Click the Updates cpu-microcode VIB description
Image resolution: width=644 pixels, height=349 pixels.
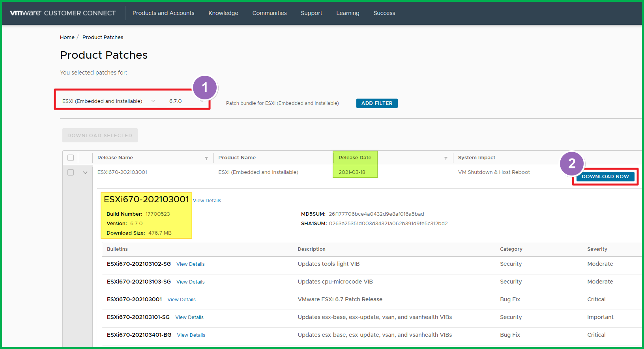[x=335, y=282]
